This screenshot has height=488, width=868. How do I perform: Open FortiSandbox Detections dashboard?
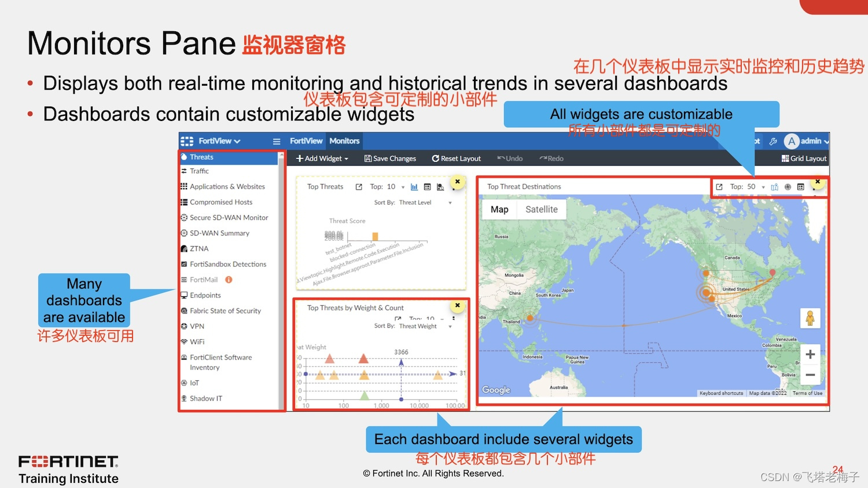(x=229, y=264)
